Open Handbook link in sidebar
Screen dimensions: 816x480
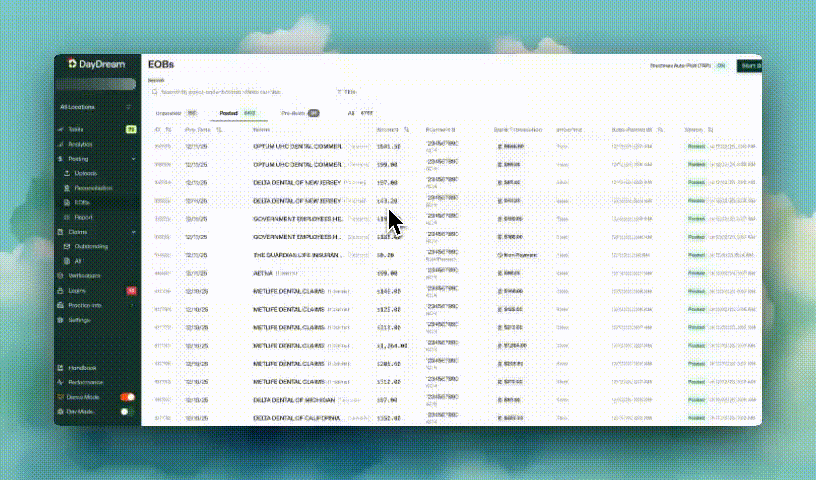[x=82, y=368]
